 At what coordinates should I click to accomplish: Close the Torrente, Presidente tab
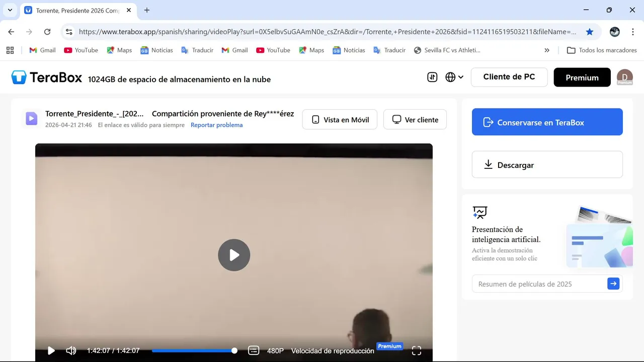129,10
